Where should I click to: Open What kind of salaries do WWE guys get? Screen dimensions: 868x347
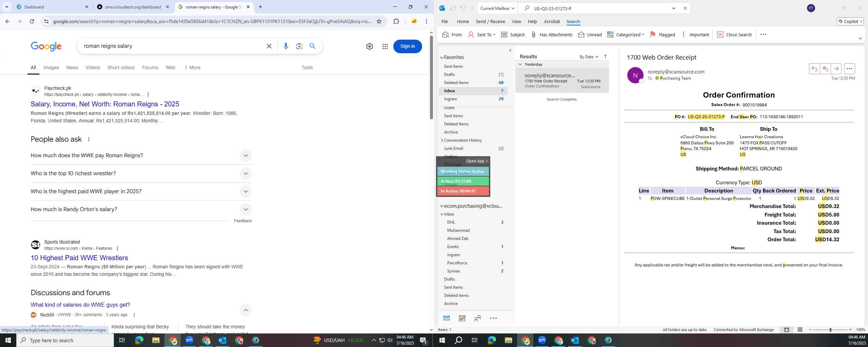(x=80, y=305)
